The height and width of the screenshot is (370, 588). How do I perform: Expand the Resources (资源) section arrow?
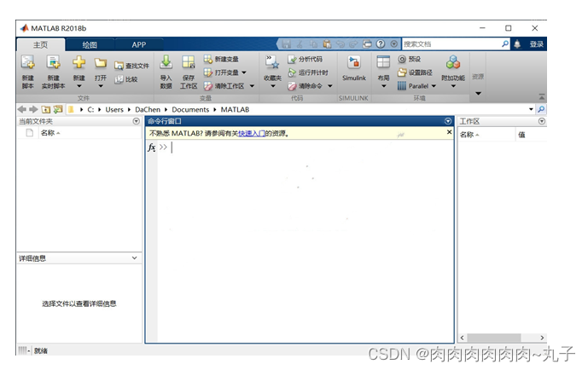coord(478,93)
